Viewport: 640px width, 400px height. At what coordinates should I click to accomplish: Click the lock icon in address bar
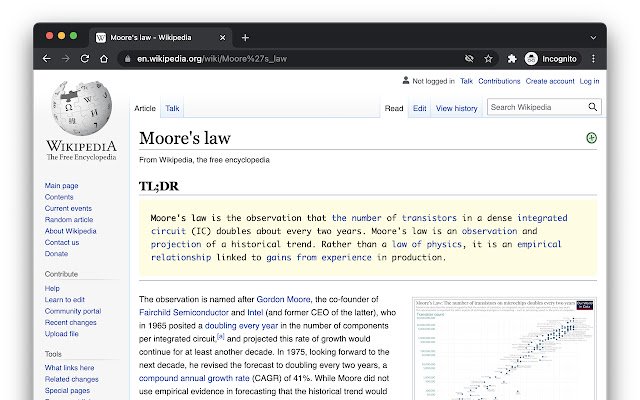tap(128, 59)
